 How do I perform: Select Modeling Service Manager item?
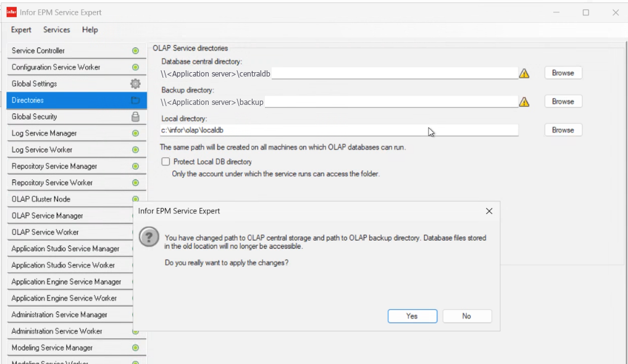(x=77, y=347)
